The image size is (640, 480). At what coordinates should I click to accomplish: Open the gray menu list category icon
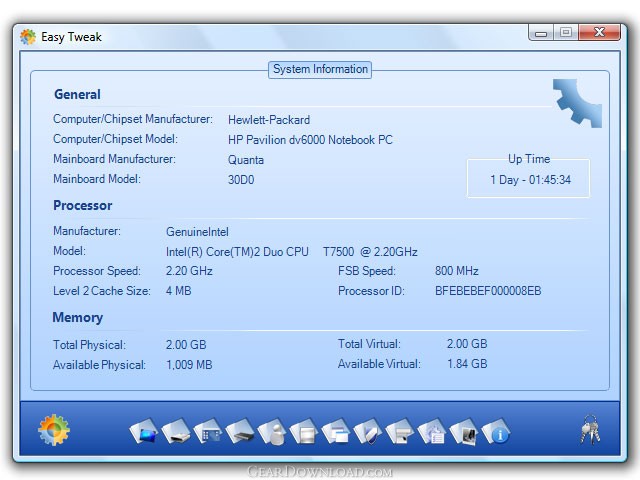click(x=304, y=431)
